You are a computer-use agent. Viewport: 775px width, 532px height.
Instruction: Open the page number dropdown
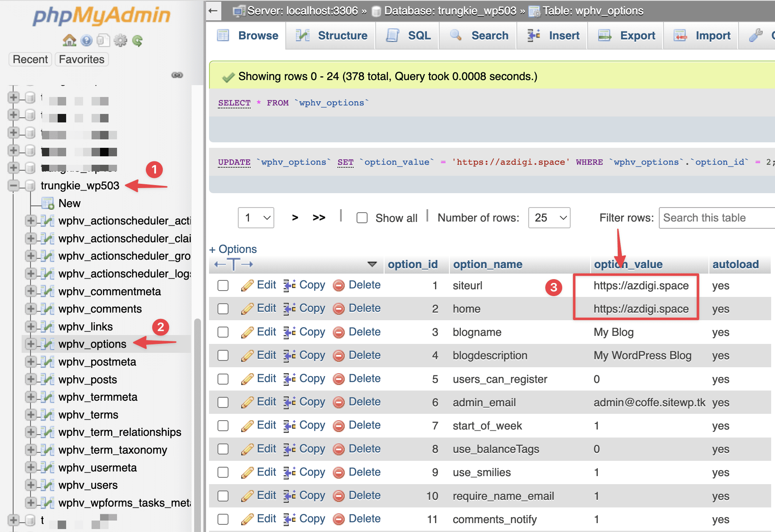click(256, 218)
